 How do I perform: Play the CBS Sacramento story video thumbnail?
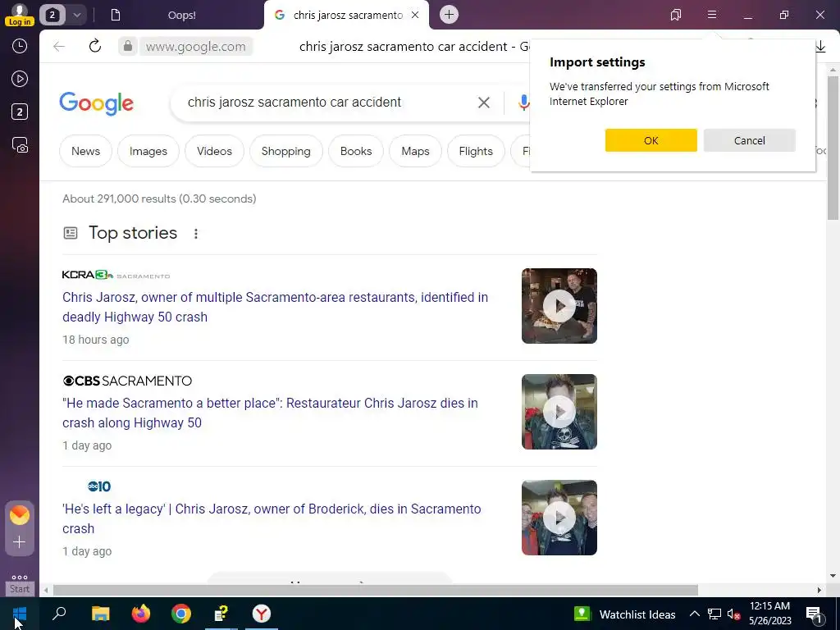tap(559, 412)
